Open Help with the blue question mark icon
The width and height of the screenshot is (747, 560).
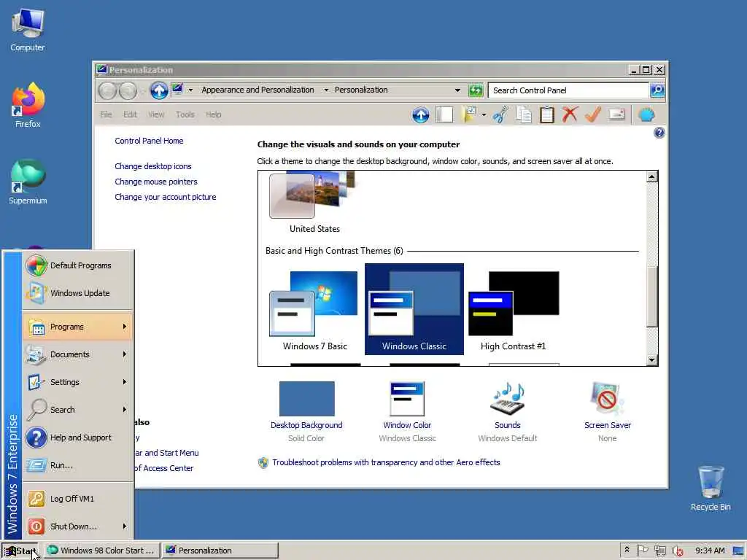pyautogui.click(x=659, y=133)
